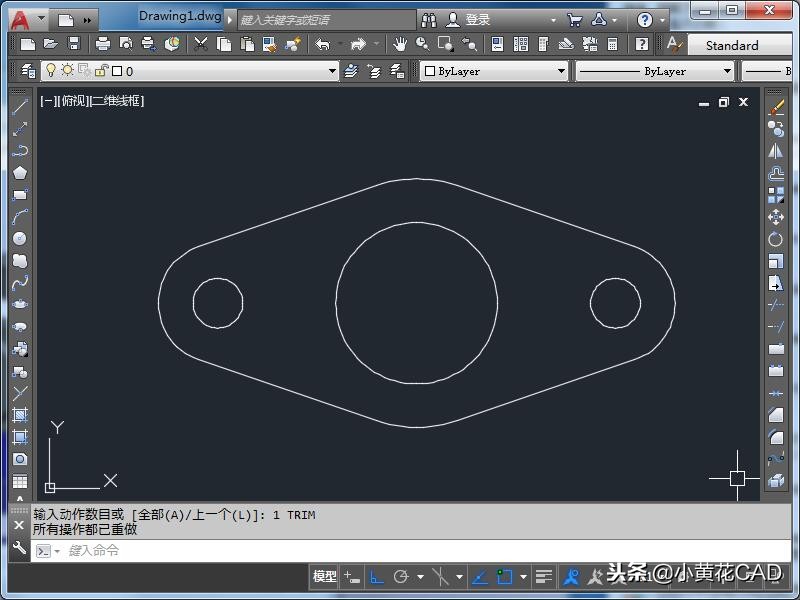Click the 模型 model space button
The width and height of the screenshot is (800, 600).
pyautogui.click(x=324, y=577)
